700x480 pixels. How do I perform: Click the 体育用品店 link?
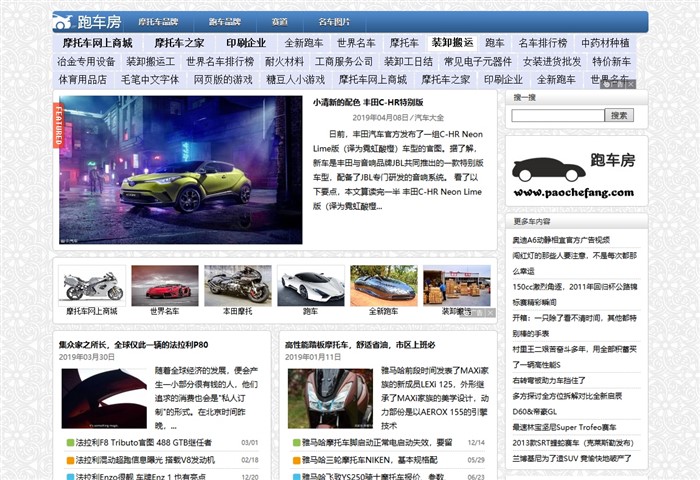[83, 79]
